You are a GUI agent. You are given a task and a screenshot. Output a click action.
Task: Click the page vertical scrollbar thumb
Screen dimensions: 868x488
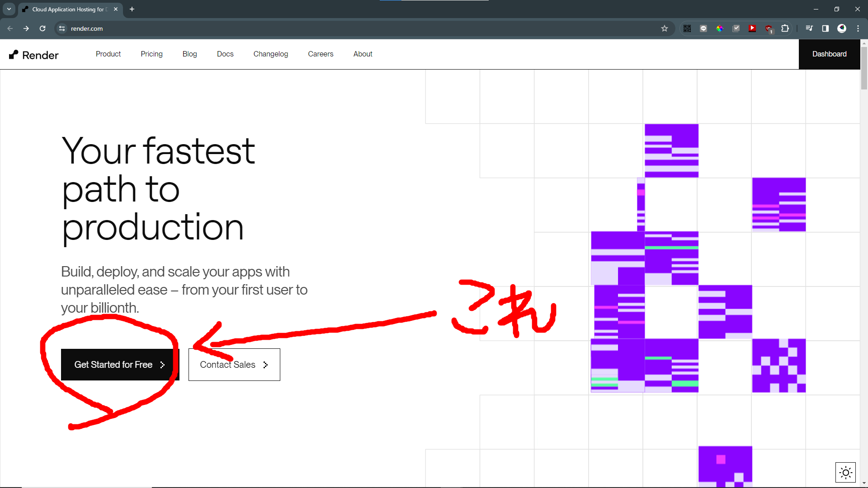864,68
